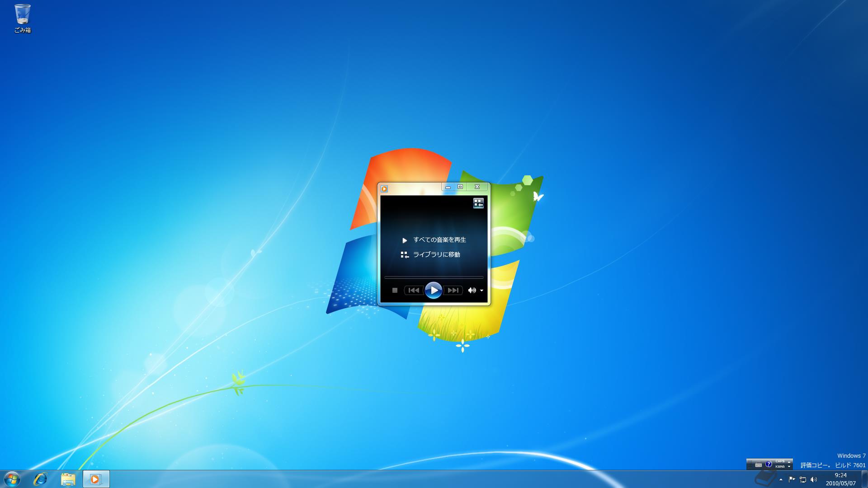Click the Media Player title bar icon
The height and width of the screenshot is (488, 868).
tap(384, 188)
